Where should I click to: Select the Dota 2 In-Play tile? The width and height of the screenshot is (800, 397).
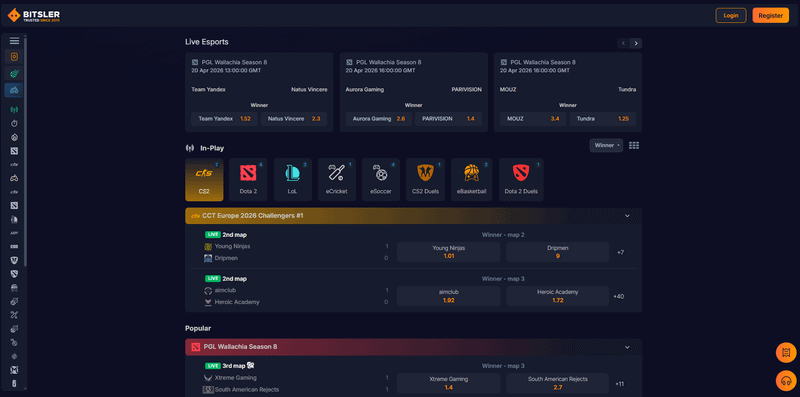[x=248, y=180]
